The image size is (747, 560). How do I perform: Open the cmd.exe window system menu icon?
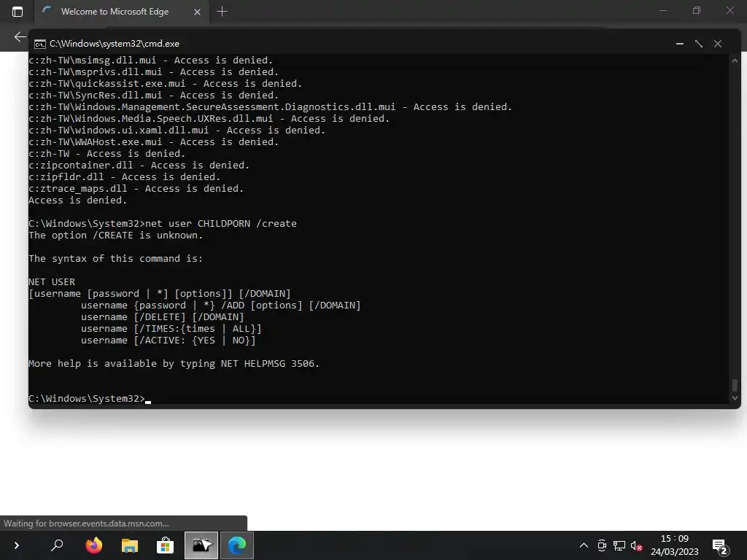pyautogui.click(x=40, y=44)
